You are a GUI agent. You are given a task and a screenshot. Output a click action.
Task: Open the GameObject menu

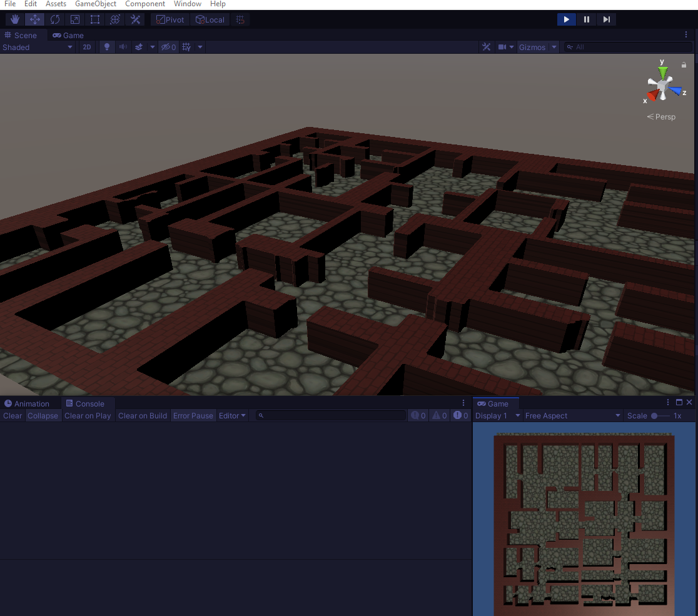pos(95,4)
